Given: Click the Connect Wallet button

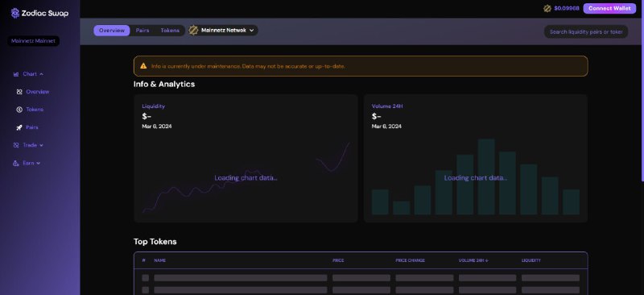Looking at the screenshot, I should (x=609, y=8).
